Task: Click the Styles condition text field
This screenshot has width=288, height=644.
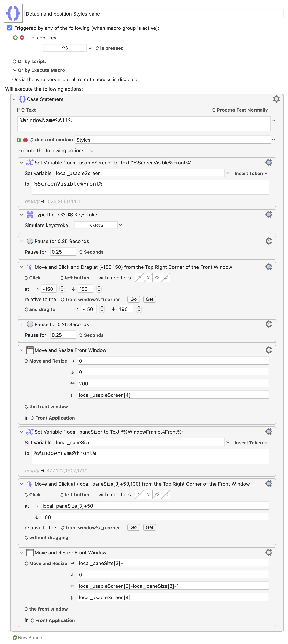Action: point(173,140)
